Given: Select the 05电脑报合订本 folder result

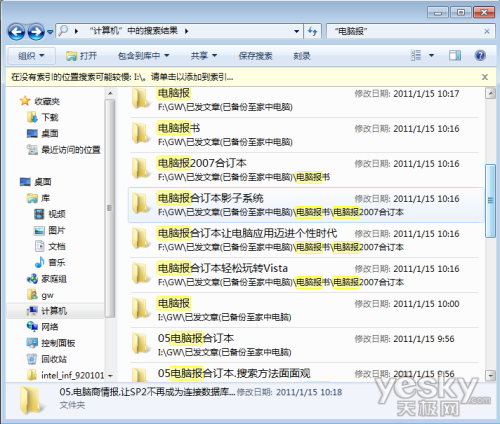Looking at the screenshot, I should point(304,345).
